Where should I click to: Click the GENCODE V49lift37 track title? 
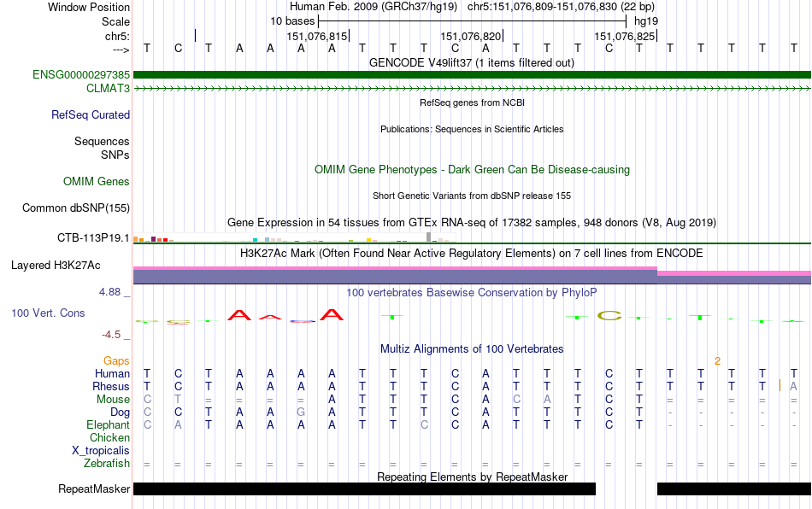point(472,63)
